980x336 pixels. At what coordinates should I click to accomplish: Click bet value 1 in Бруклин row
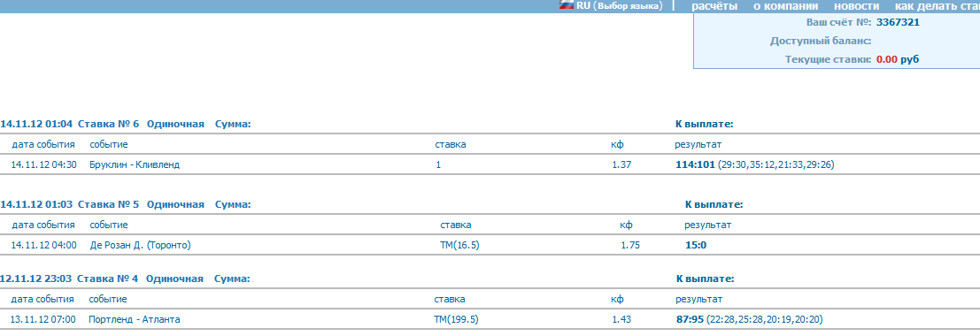(x=438, y=164)
